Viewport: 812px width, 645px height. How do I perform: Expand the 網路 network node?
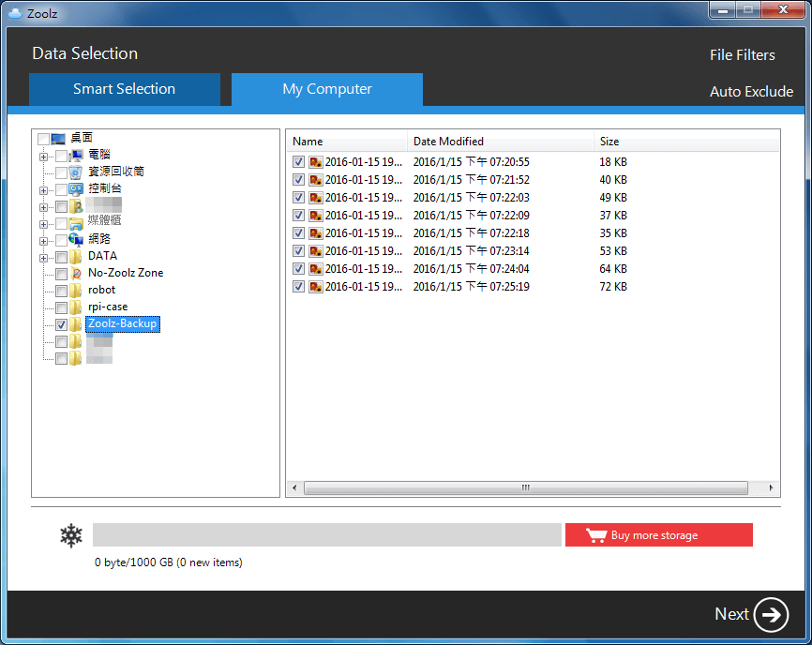[x=43, y=238]
